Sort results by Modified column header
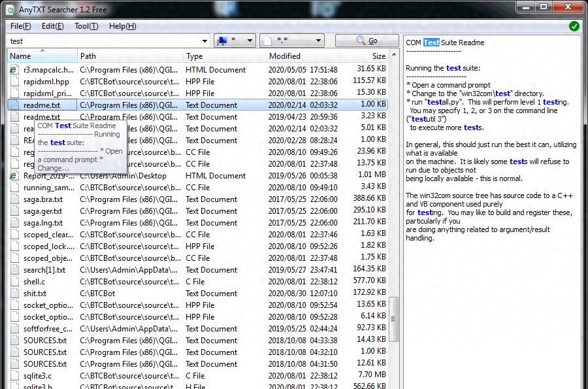 point(302,56)
